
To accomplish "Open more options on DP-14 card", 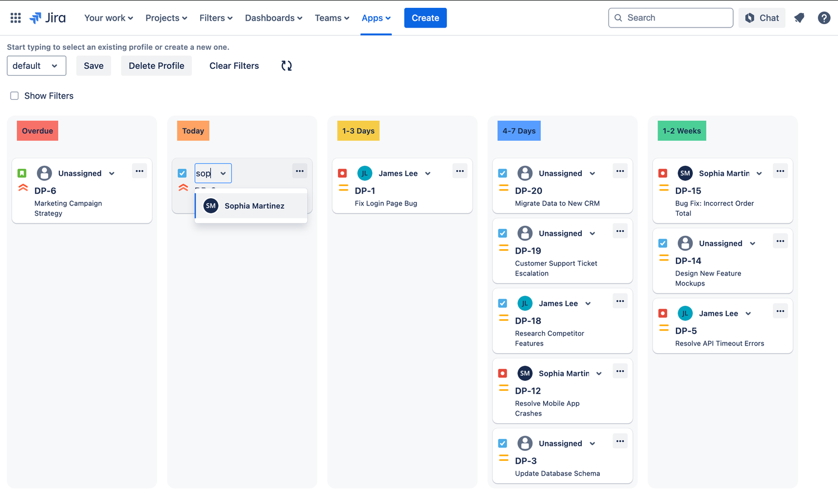I will [x=780, y=241].
